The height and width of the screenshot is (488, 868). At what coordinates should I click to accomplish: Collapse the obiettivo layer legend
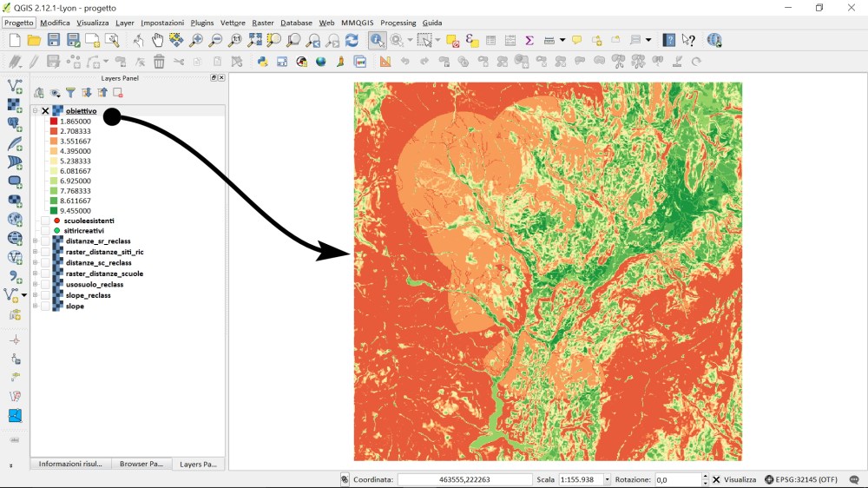(36, 111)
